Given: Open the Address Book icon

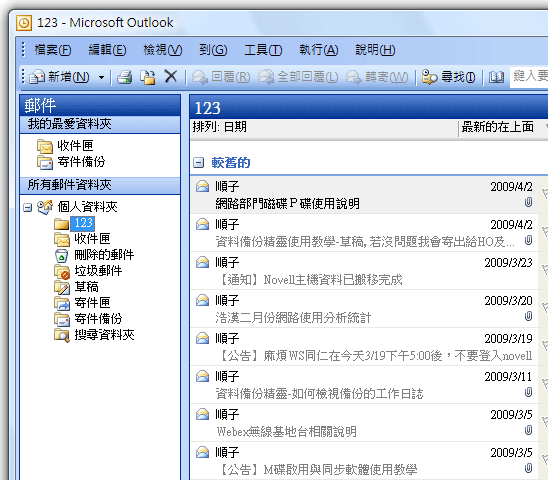Looking at the screenshot, I should (x=496, y=77).
